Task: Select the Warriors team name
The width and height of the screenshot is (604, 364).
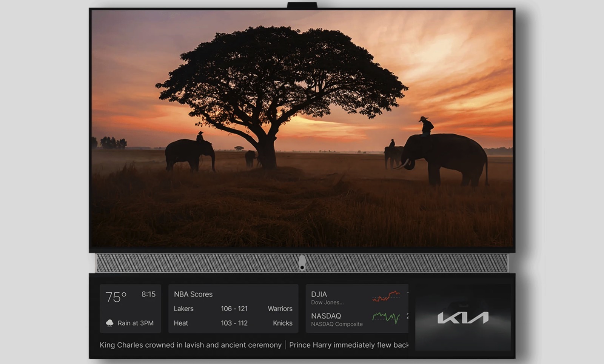Action: [280, 309]
